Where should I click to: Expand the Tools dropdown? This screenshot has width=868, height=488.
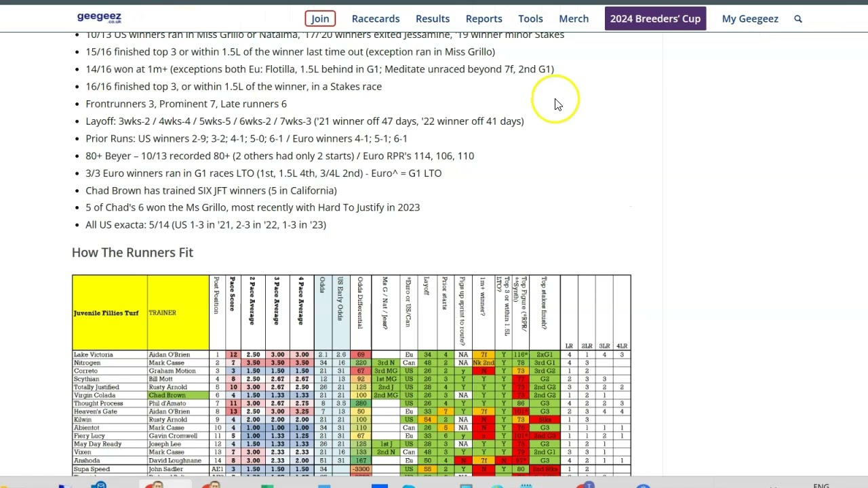530,19
